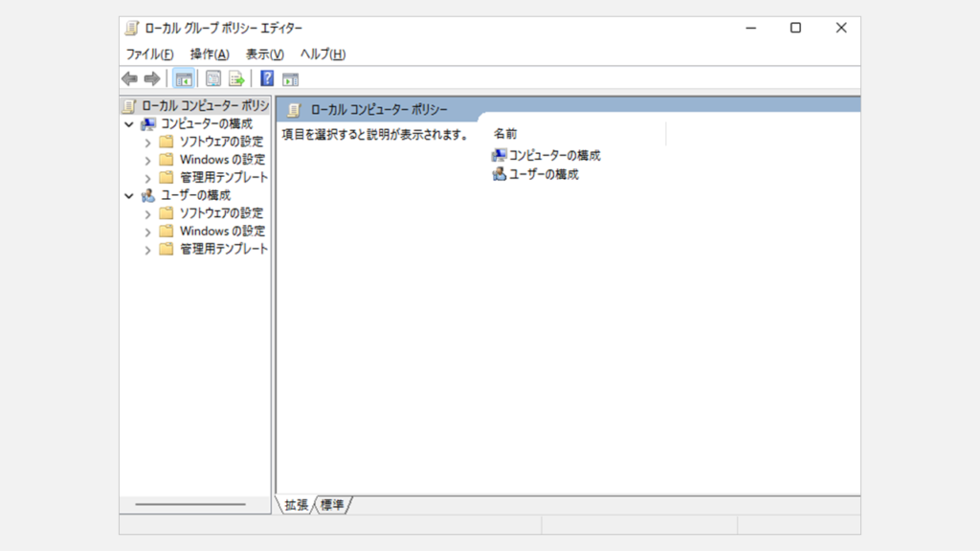Image resolution: width=980 pixels, height=551 pixels.
Task: Switch to the 拡張 tab
Action: click(296, 505)
